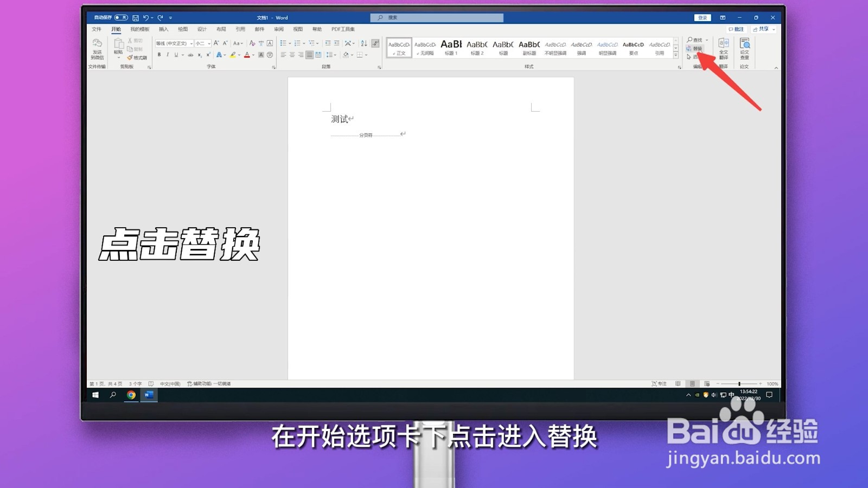Screen dimensions: 868x488
Task: Click the bulleted list icon
Action: [x=284, y=43]
